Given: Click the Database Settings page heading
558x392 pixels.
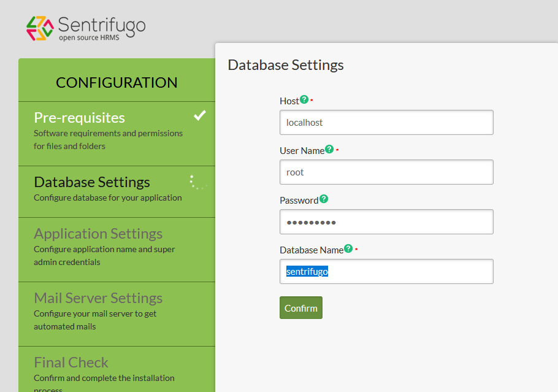Looking at the screenshot, I should click(x=286, y=65).
